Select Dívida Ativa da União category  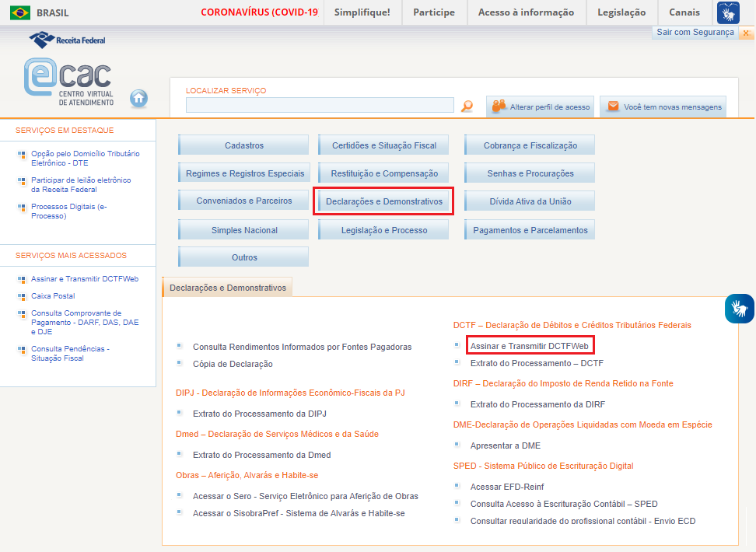tap(530, 201)
